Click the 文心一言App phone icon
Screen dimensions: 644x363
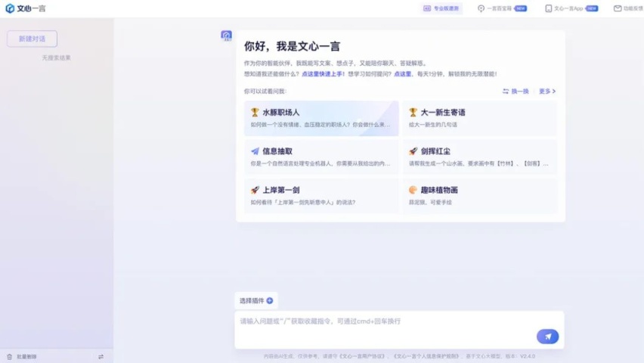tap(548, 8)
